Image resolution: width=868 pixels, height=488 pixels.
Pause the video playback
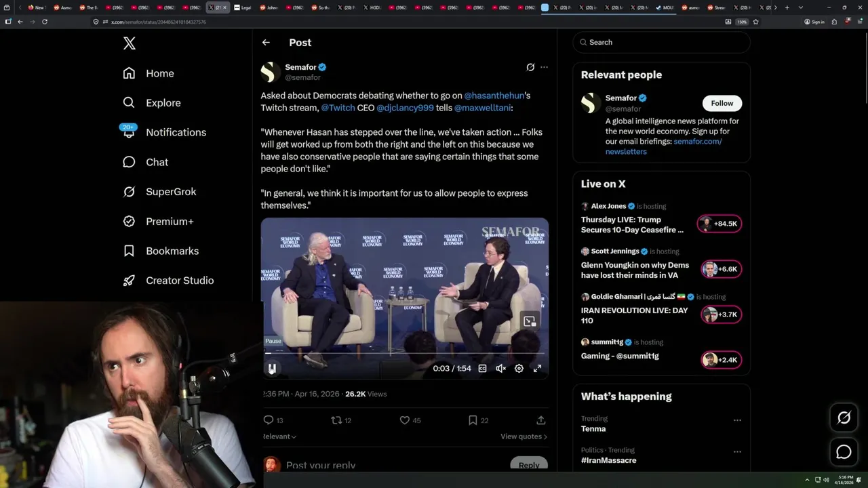[272, 369]
